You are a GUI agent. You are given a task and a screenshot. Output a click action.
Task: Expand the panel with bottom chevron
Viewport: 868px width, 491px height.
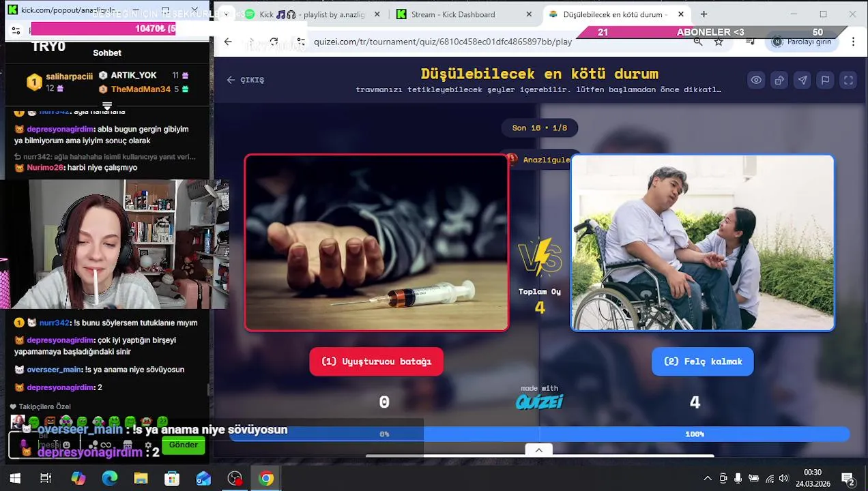coord(539,450)
